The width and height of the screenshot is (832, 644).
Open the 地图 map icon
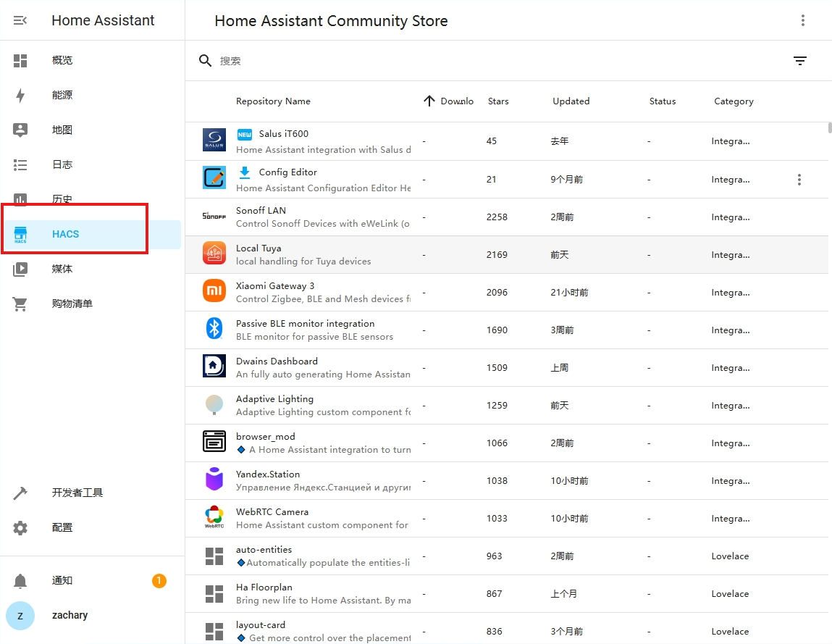click(x=20, y=130)
